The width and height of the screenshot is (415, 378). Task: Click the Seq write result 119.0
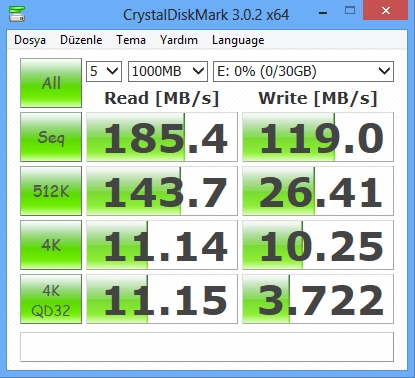coord(318,137)
